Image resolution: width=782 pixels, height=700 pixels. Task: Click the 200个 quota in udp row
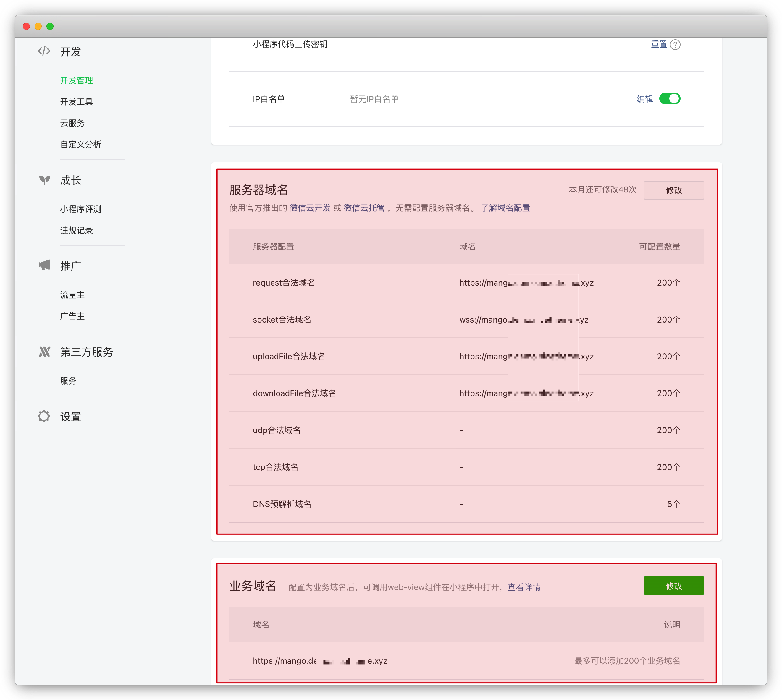[x=668, y=430]
